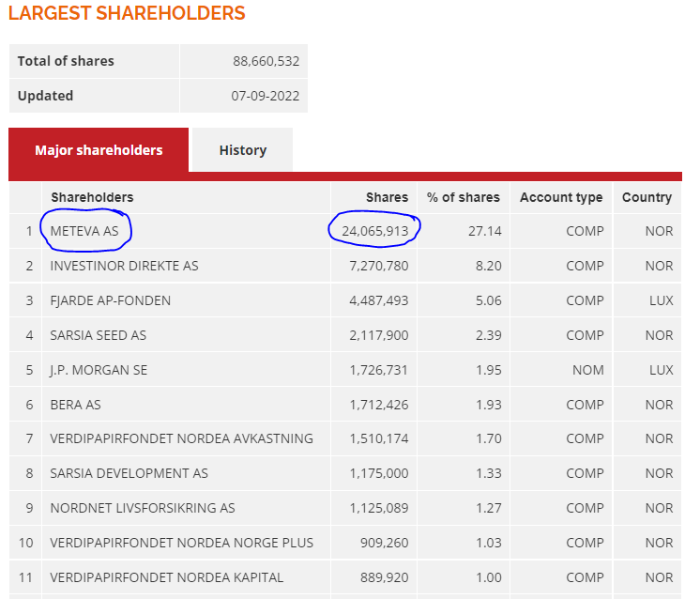Screen dimensions: 700x599
Task: Click the percentage 1.33
Action: (x=488, y=473)
